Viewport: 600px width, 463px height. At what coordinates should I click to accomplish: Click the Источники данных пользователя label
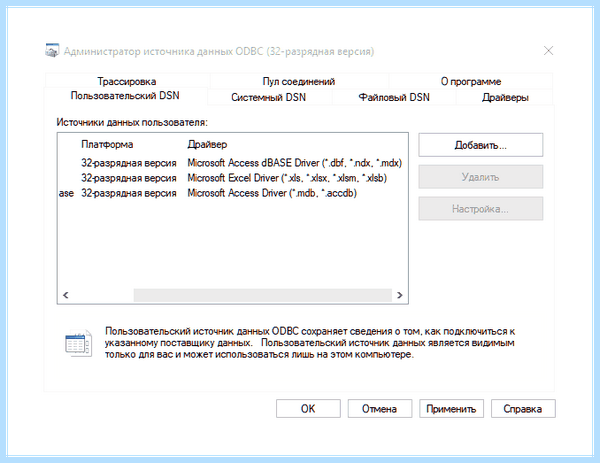point(132,122)
